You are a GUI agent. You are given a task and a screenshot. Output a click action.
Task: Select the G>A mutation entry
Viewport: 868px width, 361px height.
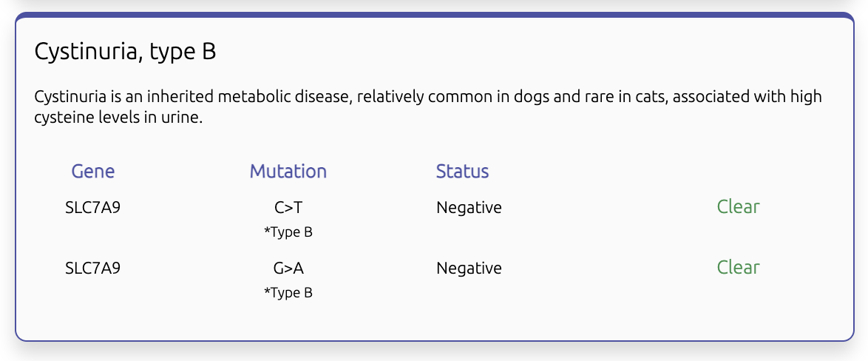(x=288, y=269)
